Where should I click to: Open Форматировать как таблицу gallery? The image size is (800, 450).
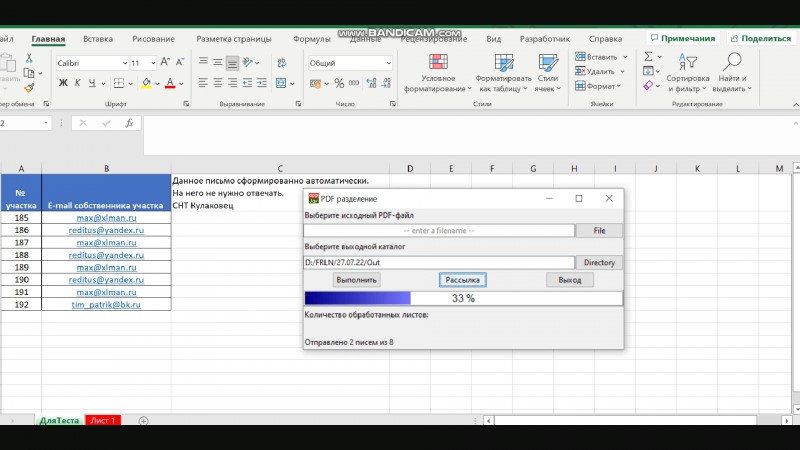(x=503, y=73)
